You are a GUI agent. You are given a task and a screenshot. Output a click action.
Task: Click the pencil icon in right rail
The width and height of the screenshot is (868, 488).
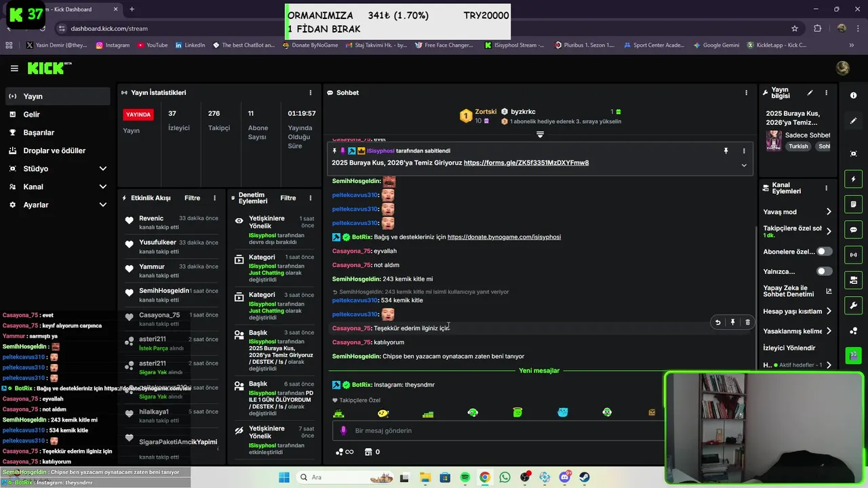click(x=853, y=121)
